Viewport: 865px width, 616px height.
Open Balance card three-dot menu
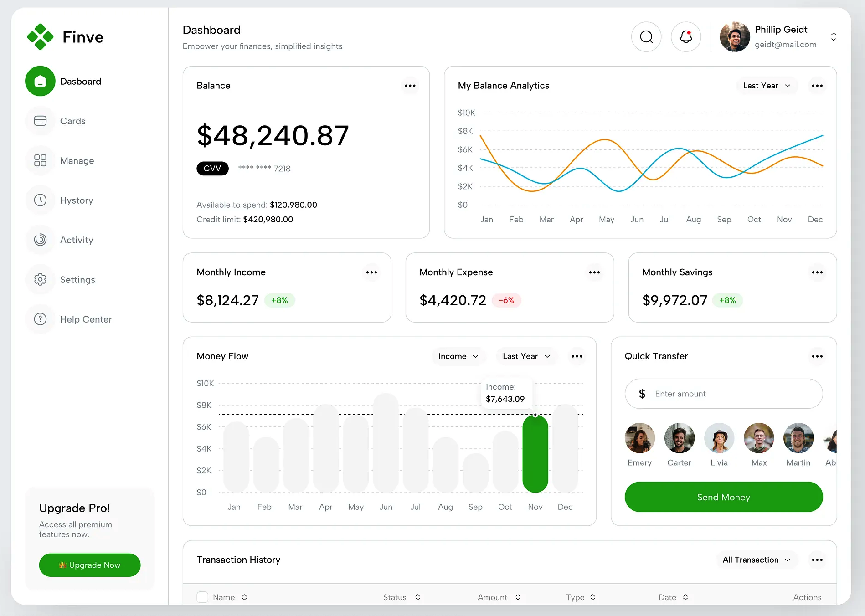point(410,86)
